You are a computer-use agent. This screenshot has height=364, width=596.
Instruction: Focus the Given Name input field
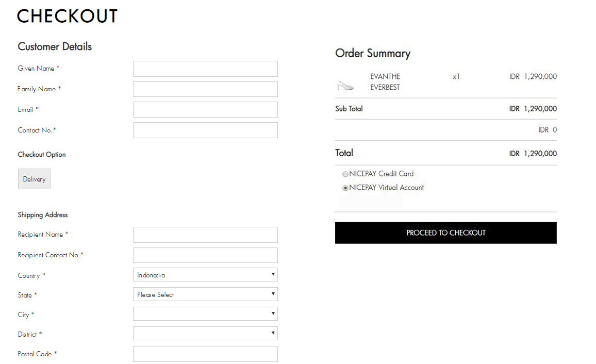click(x=205, y=69)
